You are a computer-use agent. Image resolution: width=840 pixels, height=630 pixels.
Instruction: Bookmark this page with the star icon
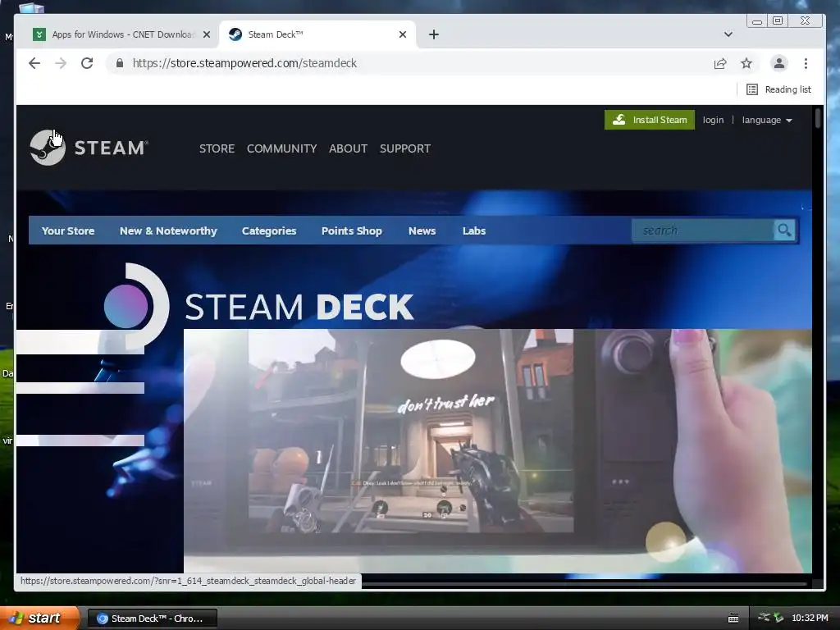pos(746,64)
